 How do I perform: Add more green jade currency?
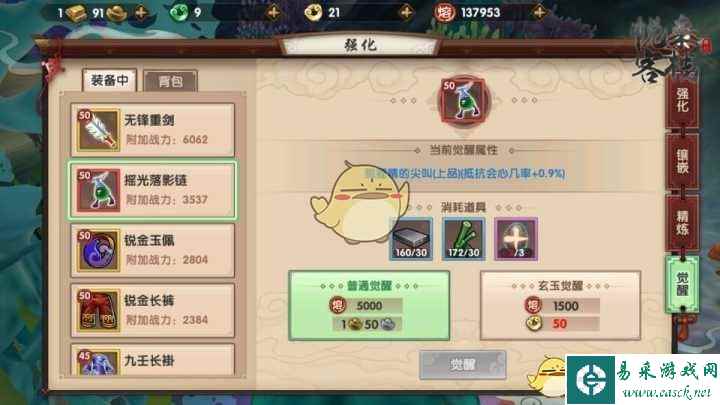[274, 12]
